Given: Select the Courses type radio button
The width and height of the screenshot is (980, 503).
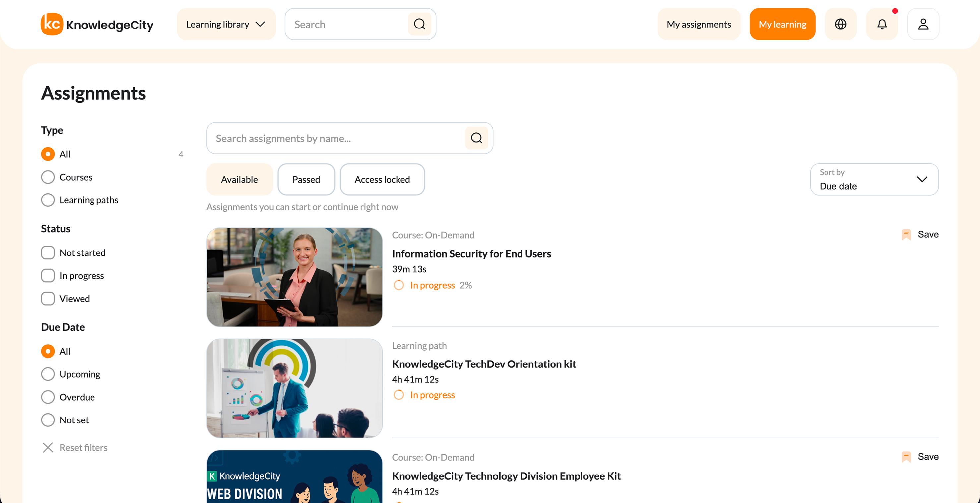Looking at the screenshot, I should [x=48, y=177].
